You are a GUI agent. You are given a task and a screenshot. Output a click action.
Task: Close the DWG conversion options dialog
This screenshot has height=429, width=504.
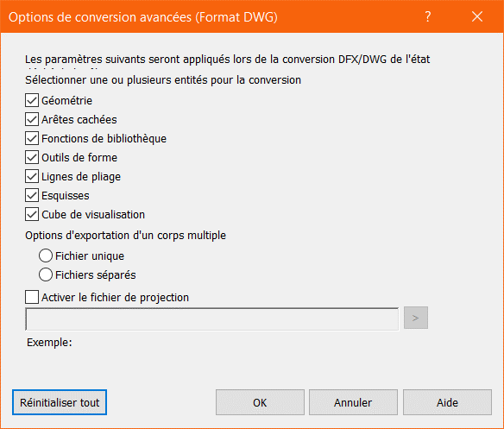[x=477, y=16]
